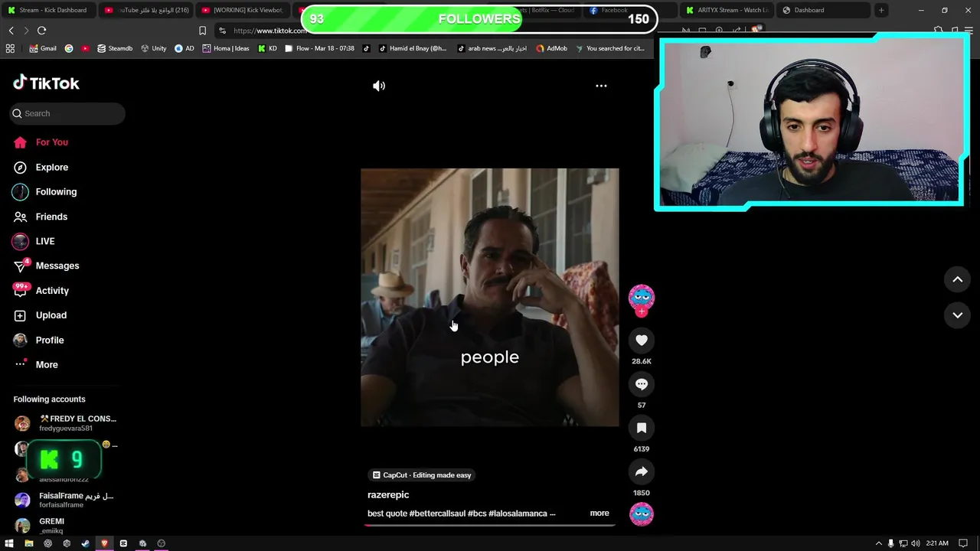Open Profile in the sidebar
The height and width of the screenshot is (551, 980).
click(51, 340)
